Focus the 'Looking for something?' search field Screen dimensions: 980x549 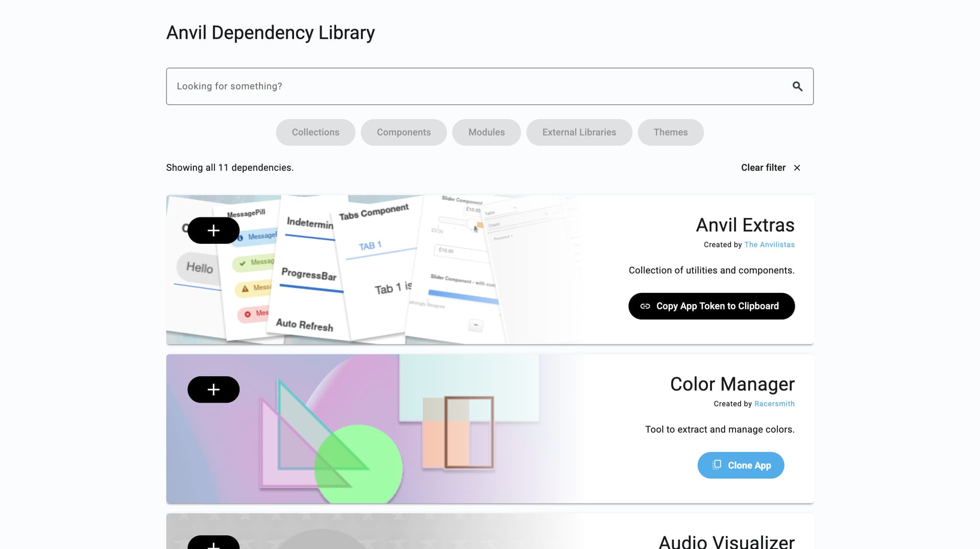point(489,87)
